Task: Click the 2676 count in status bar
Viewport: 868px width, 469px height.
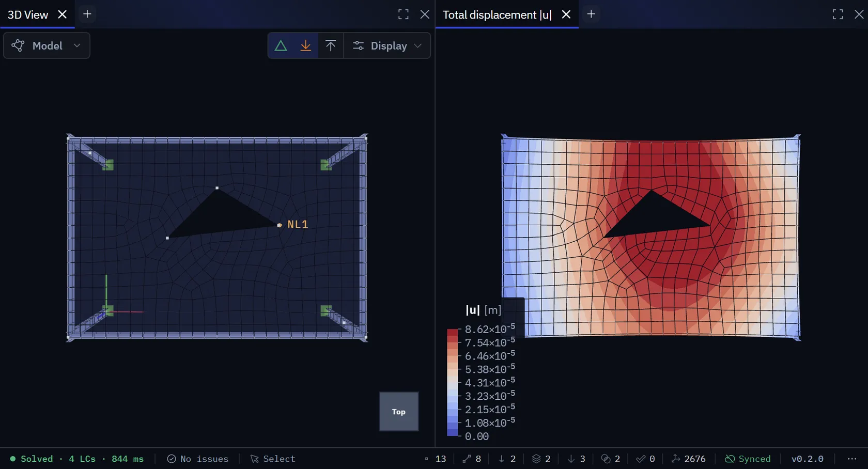Action: (688, 459)
